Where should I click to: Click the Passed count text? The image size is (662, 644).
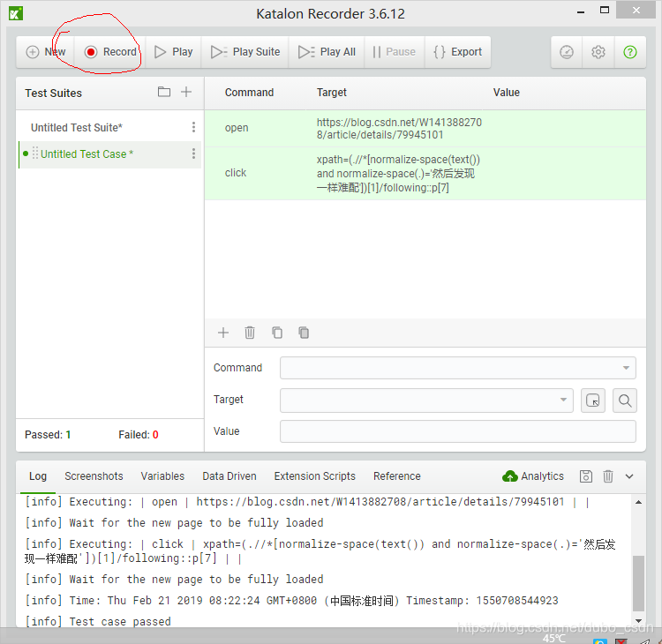click(x=48, y=435)
